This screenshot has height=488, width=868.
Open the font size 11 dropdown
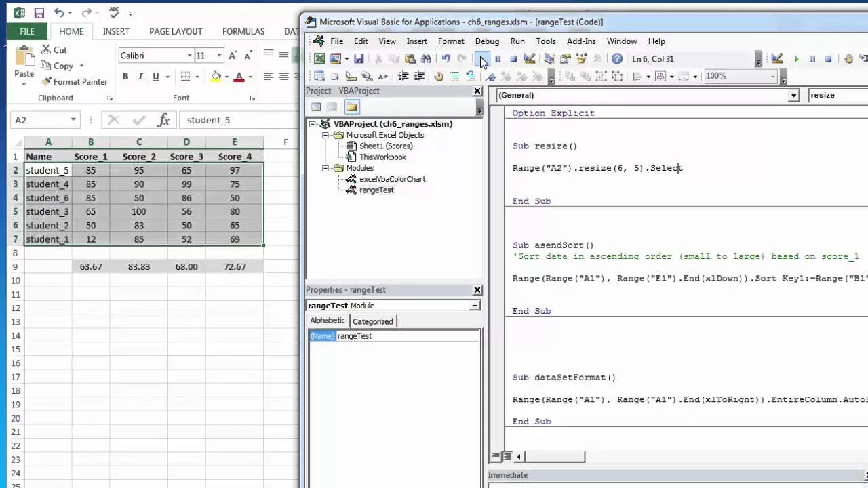pyautogui.click(x=219, y=56)
